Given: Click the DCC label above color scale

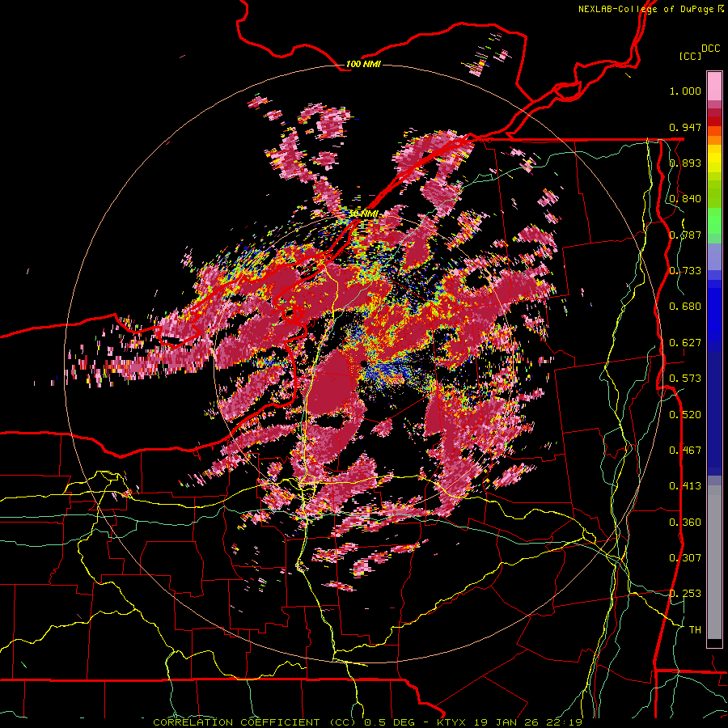Looking at the screenshot, I should point(710,49).
